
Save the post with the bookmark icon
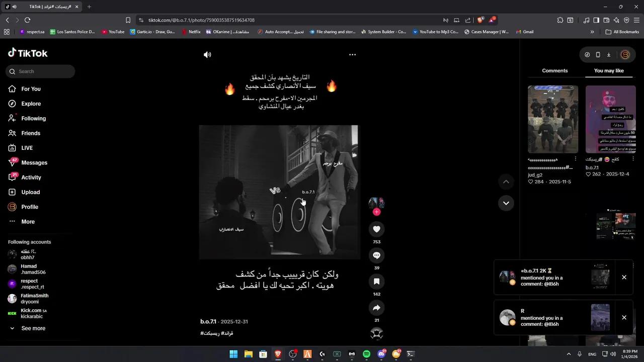(x=376, y=282)
